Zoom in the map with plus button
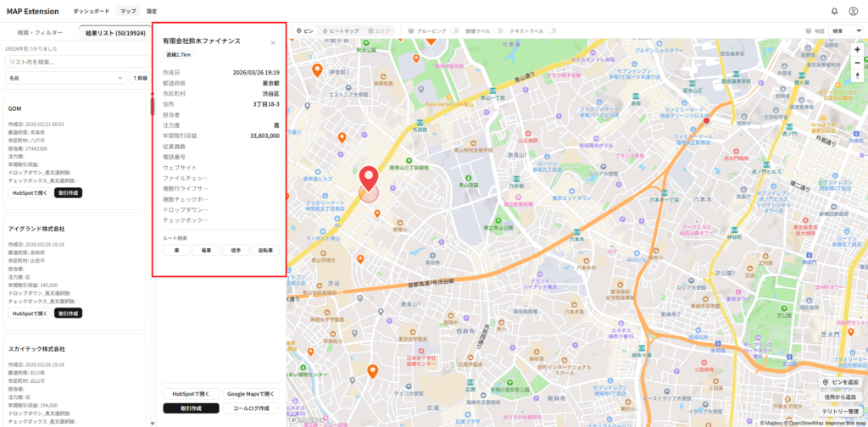 point(857,50)
